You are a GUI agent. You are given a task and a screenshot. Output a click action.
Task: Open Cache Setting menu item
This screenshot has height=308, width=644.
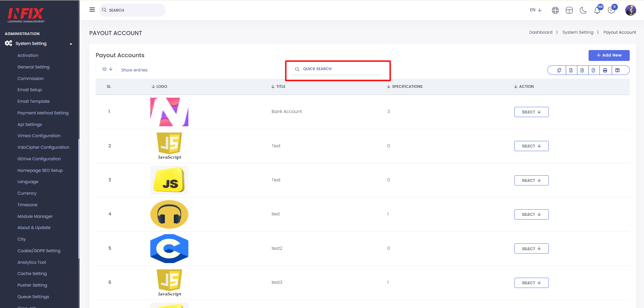point(32,274)
